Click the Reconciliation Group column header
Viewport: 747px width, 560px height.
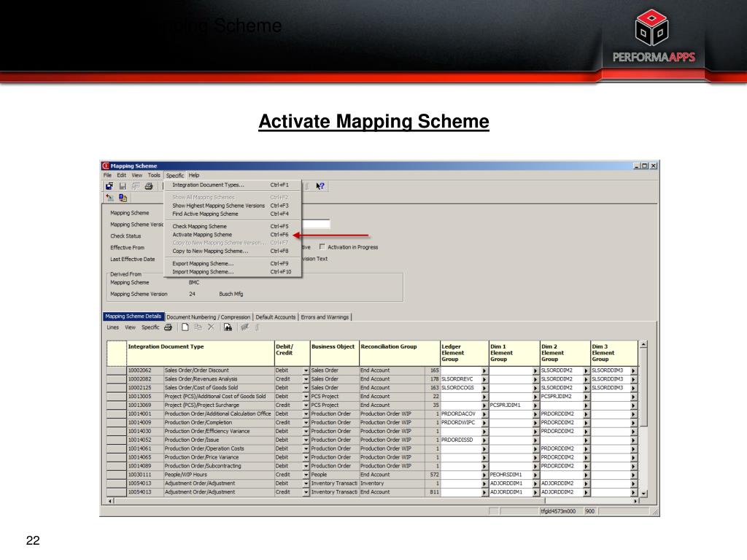400,354
